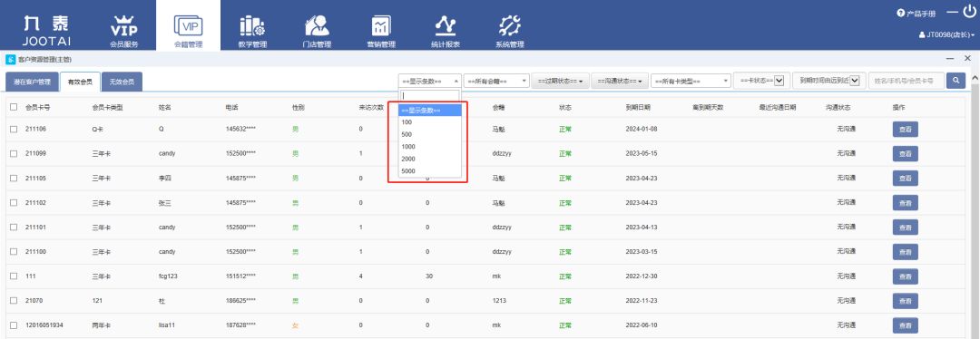Open the 系统管理 wrench module

coord(509,31)
